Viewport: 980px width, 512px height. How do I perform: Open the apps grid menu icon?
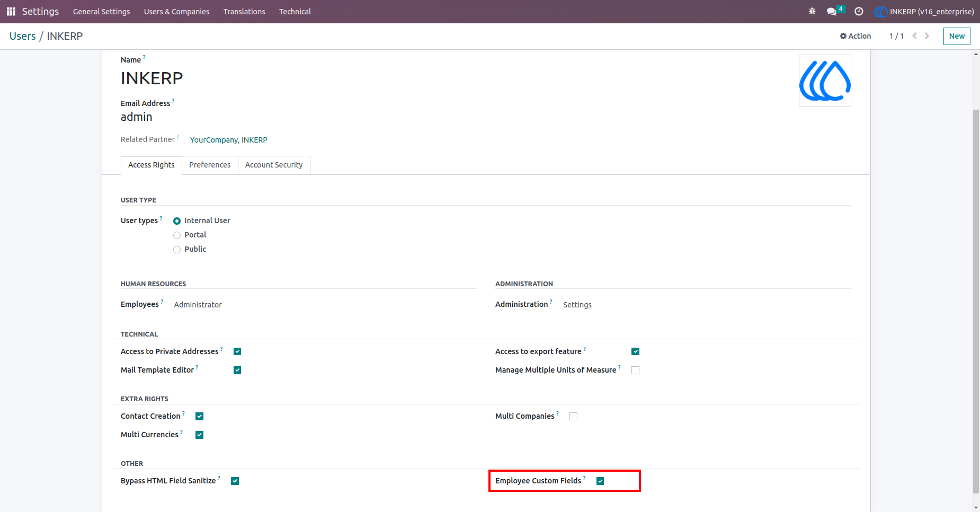click(x=11, y=11)
